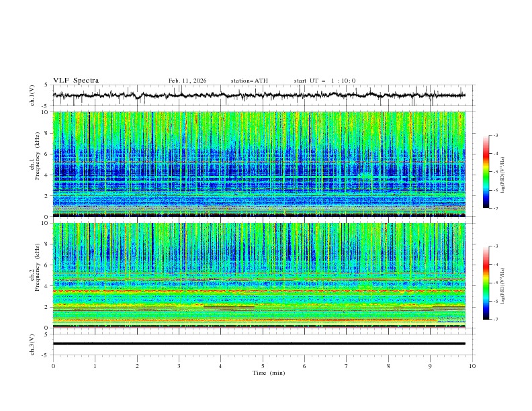Select the date text "Feb. 11, 2026"
This screenshot has height=411, width=532.
(187, 81)
